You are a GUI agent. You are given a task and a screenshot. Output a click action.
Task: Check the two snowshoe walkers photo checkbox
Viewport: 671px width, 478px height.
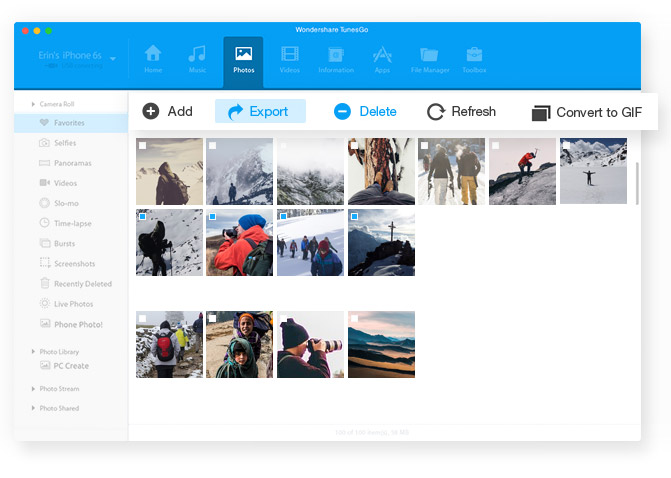coord(425,146)
